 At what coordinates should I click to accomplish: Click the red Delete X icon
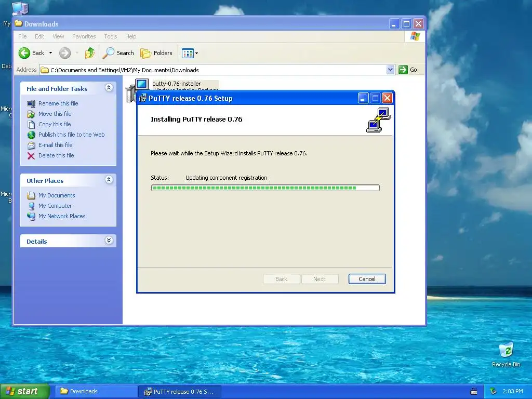click(31, 156)
